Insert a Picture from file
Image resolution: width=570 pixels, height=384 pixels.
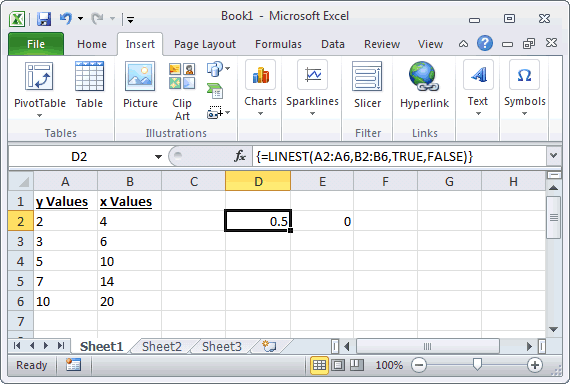140,85
